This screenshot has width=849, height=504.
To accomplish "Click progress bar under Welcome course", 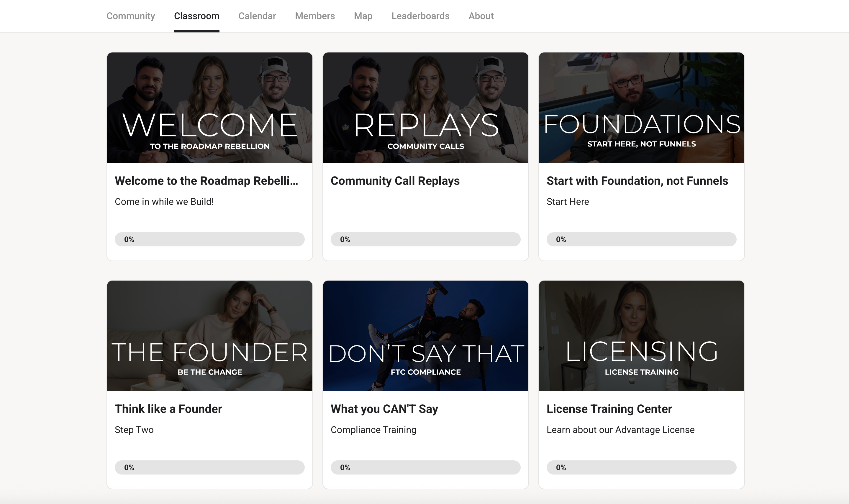I will (209, 239).
